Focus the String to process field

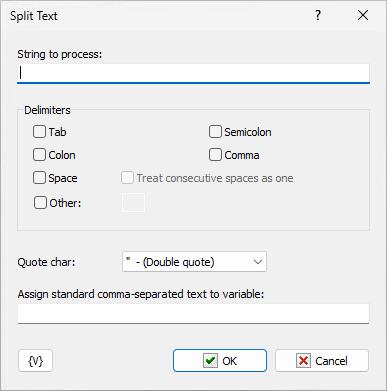pos(193,73)
